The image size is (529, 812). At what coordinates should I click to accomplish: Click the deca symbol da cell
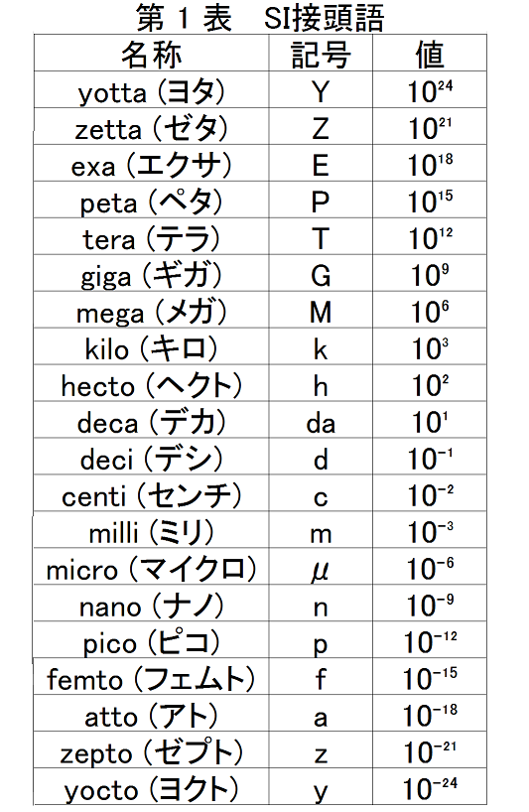(321, 420)
